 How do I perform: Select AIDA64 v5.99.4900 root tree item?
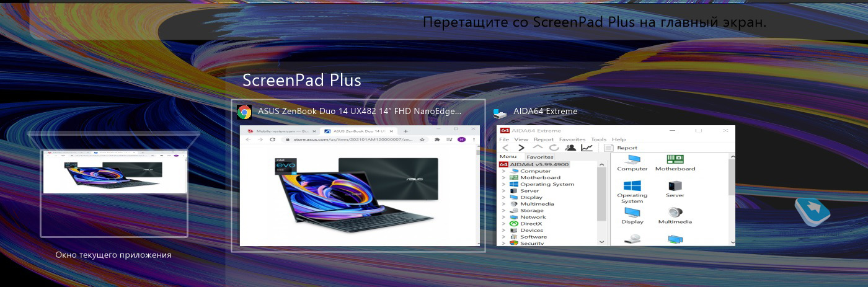tap(534, 164)
